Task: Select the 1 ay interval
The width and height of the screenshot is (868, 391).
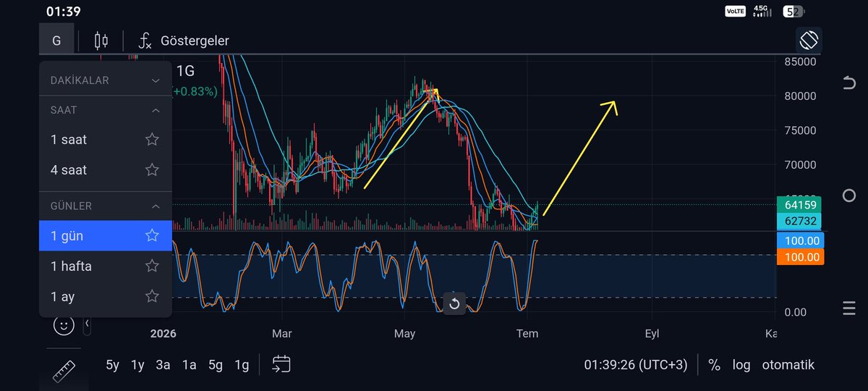Action: tap(106, 296)
